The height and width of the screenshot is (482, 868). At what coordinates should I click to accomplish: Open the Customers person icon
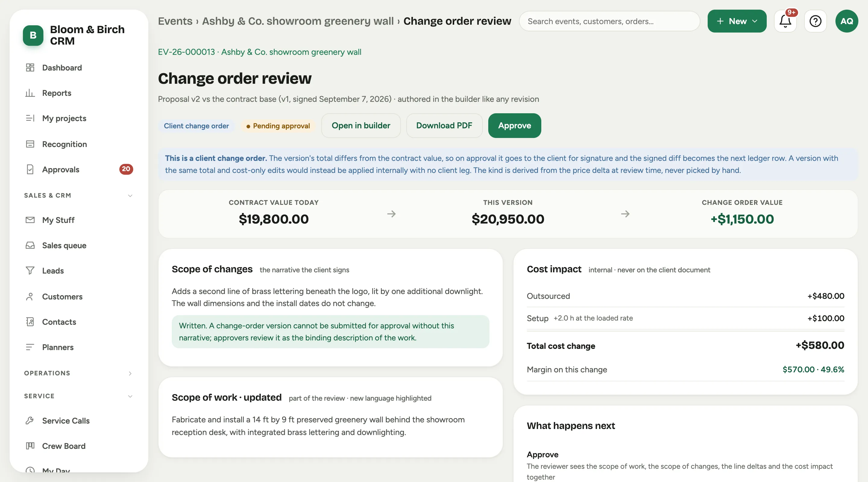coord(30,296)
